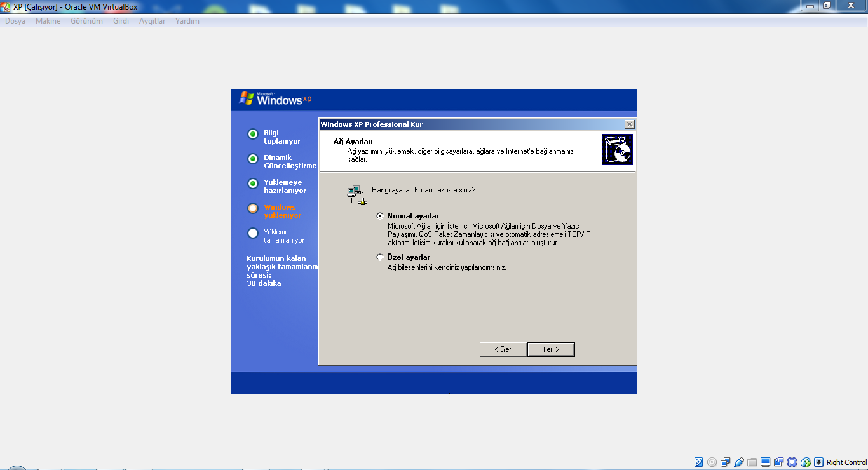Open the Aygıtlar menu
Viewport: 868px width, 470px height.
coord(153,21)
